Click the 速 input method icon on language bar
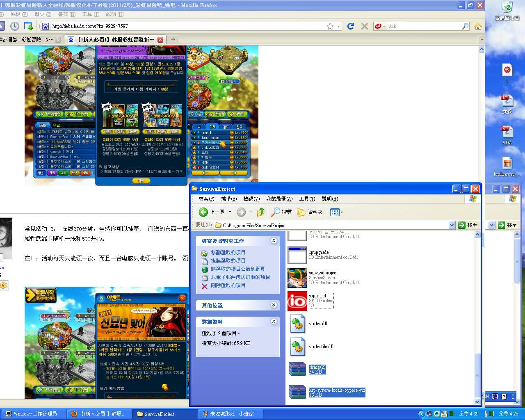The width and height of the screenshot is (525, 420). pos(495,397)
